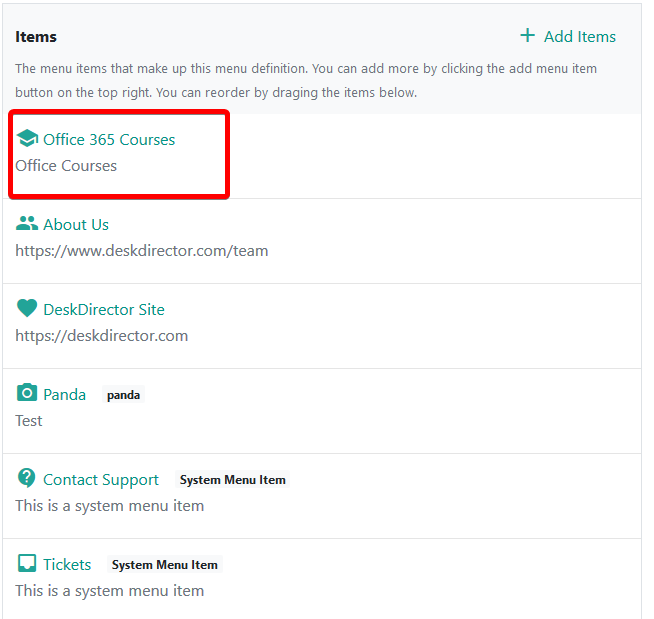The width and height of the screenshot is (654, 619).
Task: Click the camera icon next to Panda
Action: [27, 393]
